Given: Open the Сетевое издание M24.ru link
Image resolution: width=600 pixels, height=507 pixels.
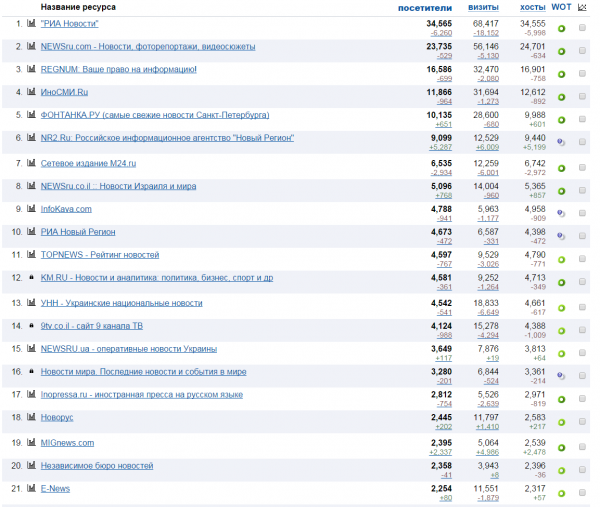Looking at the screenshot, I should pyautogui.click(x=88, y=162).
